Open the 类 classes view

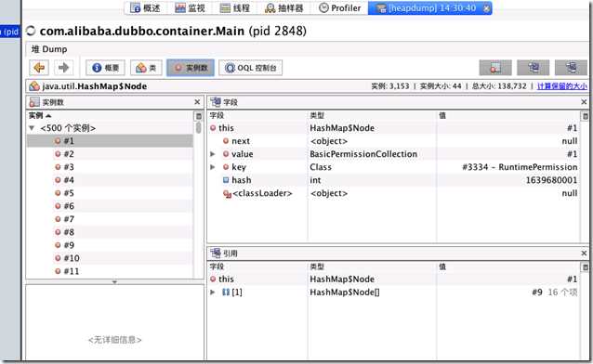146,68
